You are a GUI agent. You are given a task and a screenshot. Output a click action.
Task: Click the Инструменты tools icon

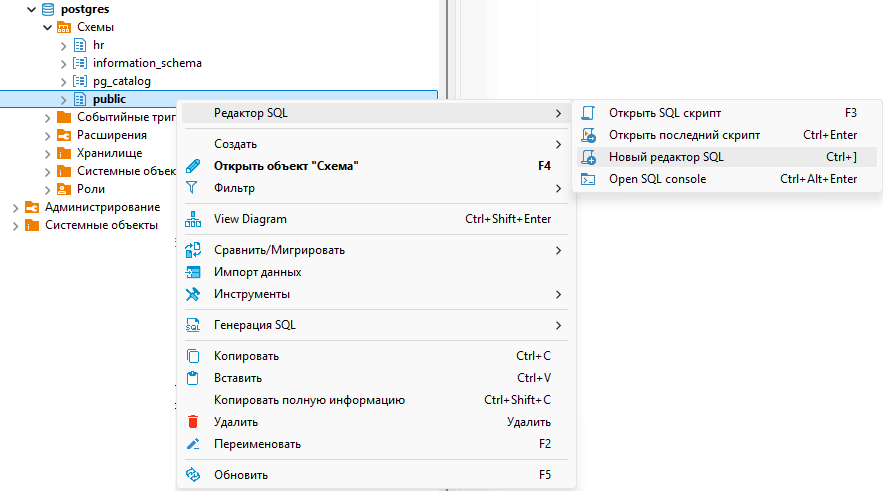point(193,294)
